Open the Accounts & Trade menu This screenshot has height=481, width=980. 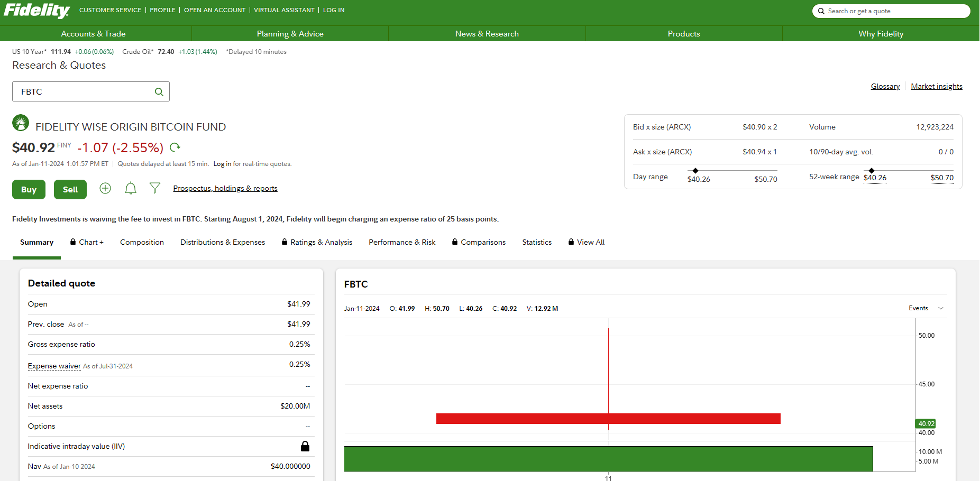coord(93,34)
